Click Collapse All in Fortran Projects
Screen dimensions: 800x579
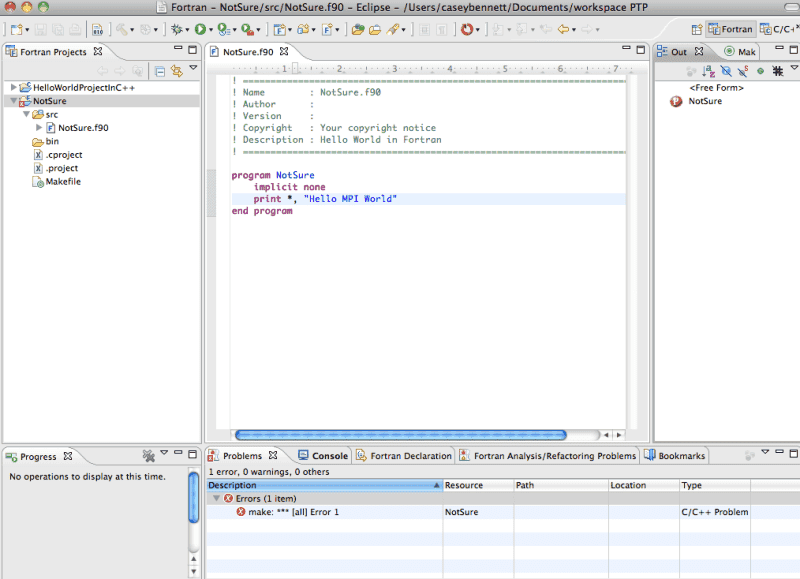pyautogui.click(x=160, y=70)
